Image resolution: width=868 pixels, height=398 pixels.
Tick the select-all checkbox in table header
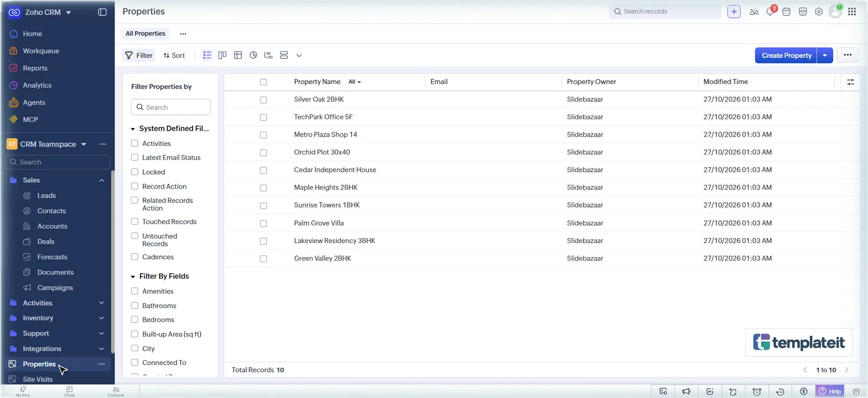click(263, 82)
